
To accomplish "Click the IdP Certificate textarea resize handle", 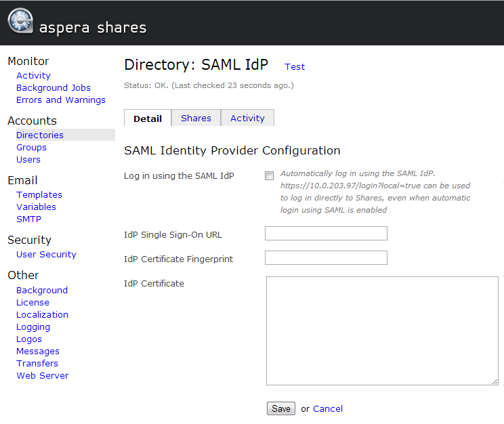I will coord(495,381).
